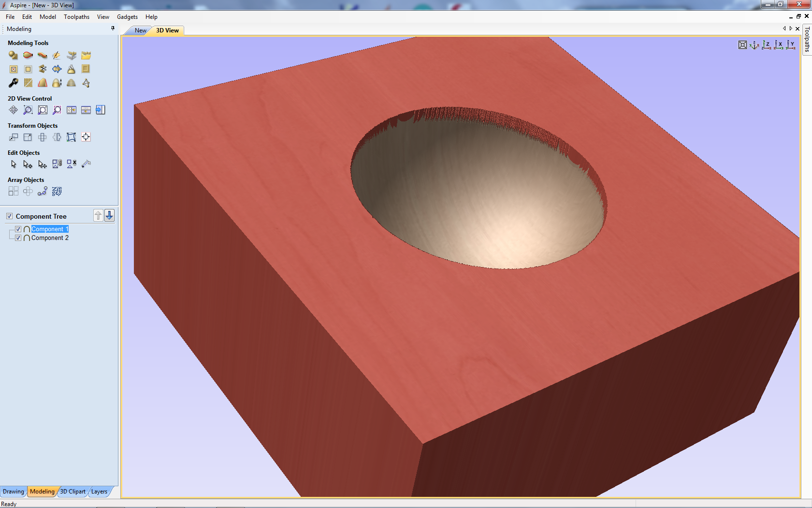
Task: Click the Sculpt model icon
Action: (x=57, y=56)
